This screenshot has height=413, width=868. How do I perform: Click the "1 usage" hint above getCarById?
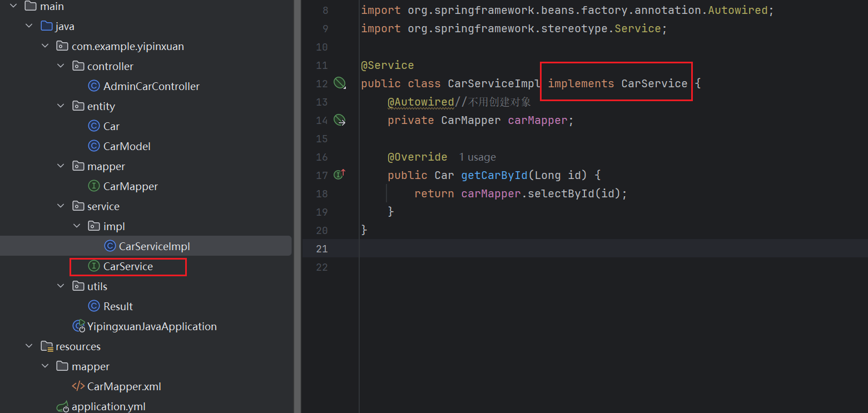coord(477,157)
